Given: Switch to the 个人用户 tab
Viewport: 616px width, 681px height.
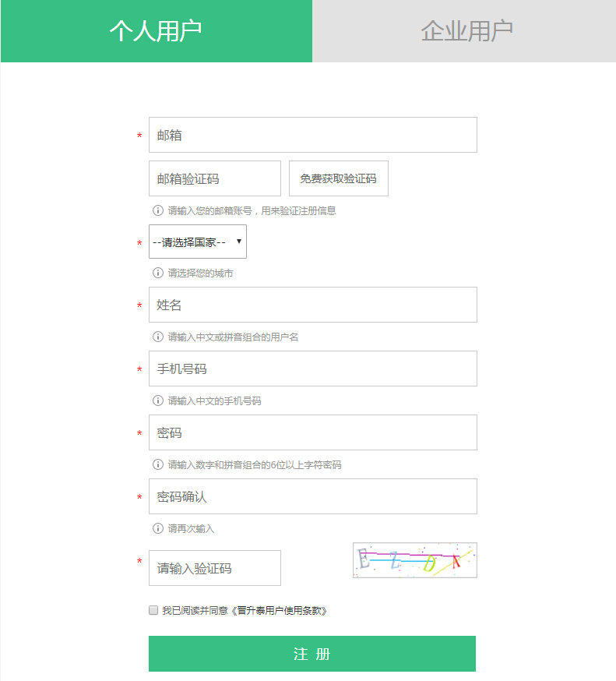Looking at the screenshot, I should [x=156, y=31].
